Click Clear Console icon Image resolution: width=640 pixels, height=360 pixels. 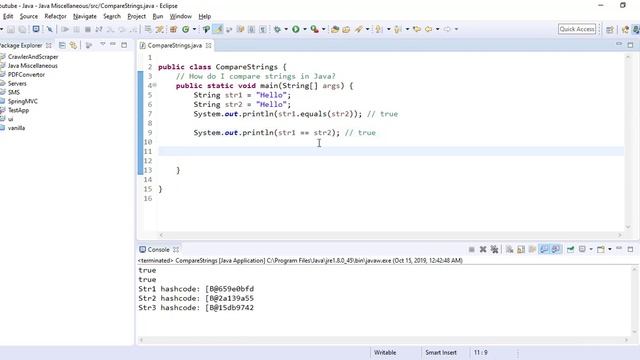pyautogui.click(x=509, y=249)
